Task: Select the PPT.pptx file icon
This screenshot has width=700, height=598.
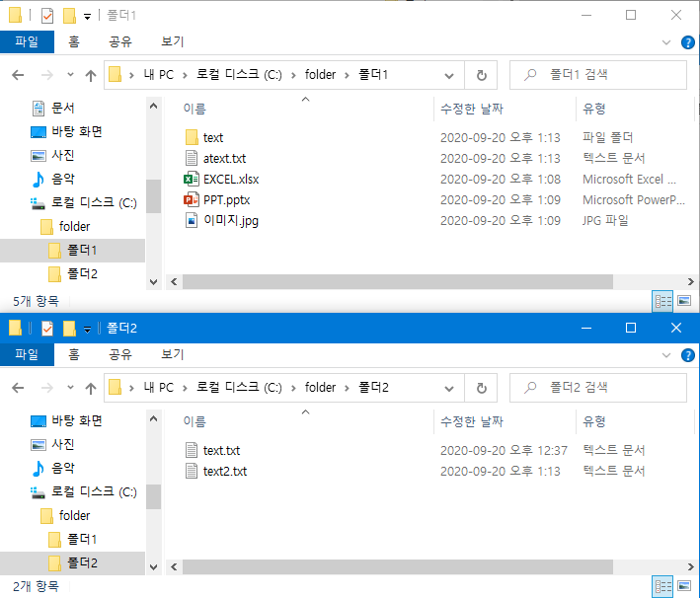Action: [192, 199]
